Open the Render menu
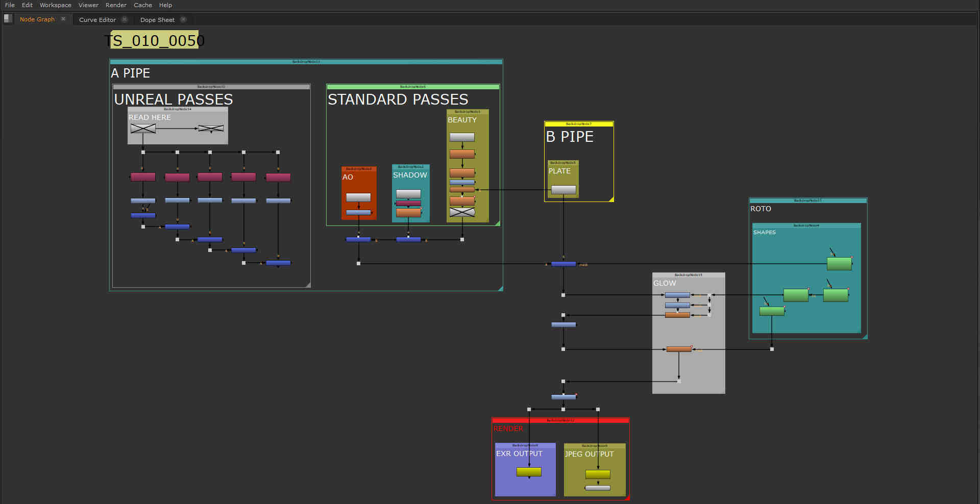 click(116, 5)
